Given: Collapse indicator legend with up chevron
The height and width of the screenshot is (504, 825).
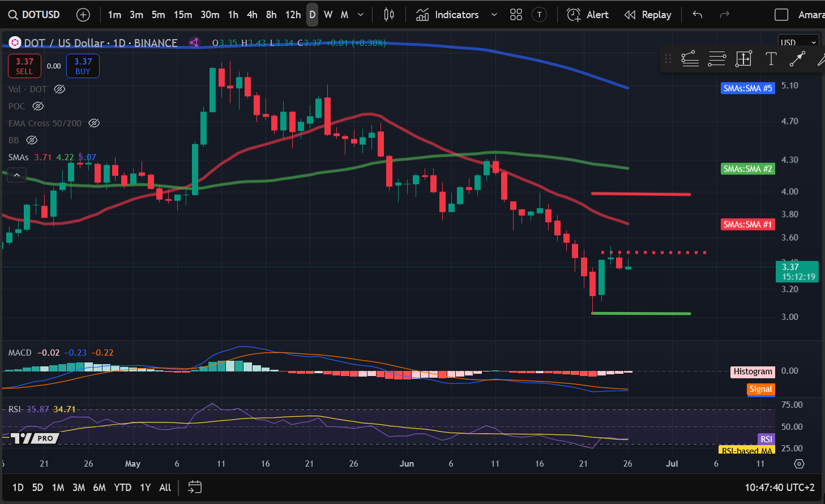Looking at the screenshot, I should 17,175.
